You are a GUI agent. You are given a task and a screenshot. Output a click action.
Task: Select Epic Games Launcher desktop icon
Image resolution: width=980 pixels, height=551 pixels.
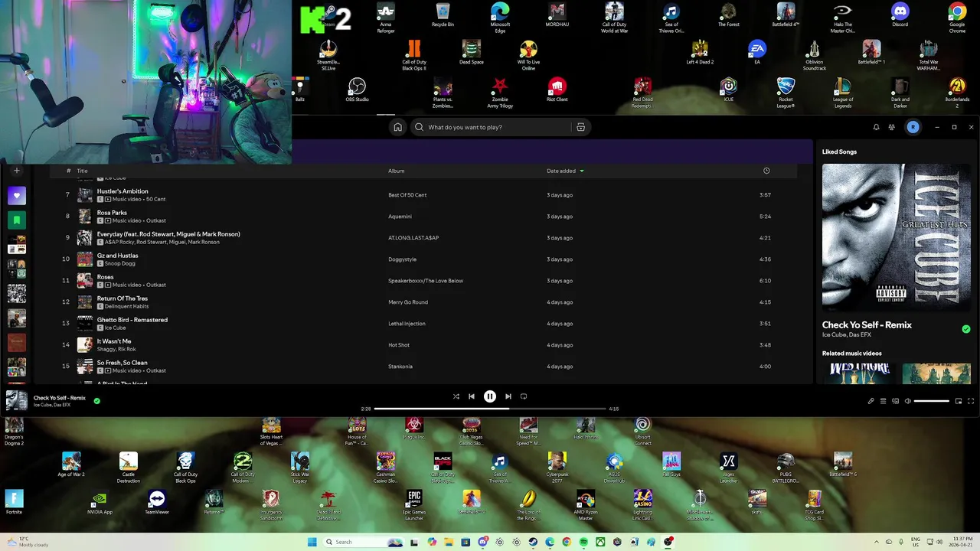[x=414, y=506]
